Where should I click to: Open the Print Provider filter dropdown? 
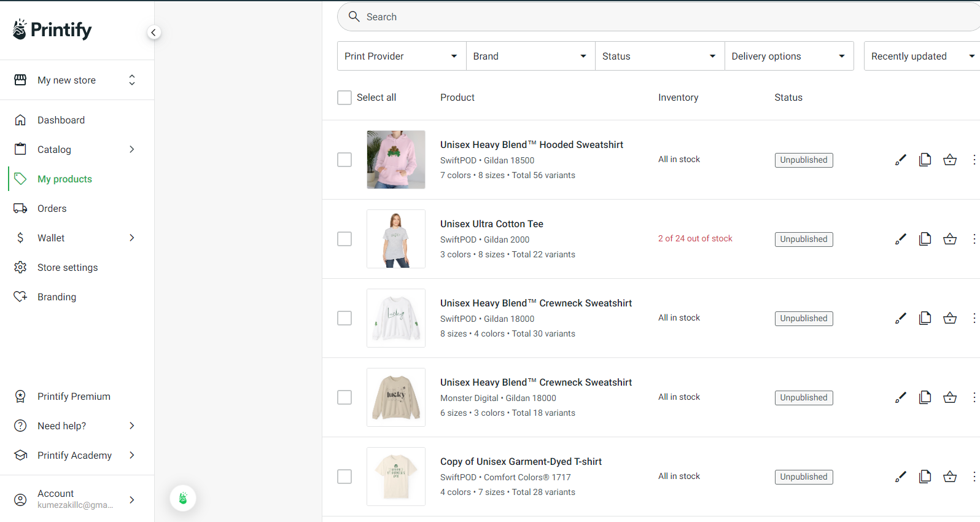[401, 56]
